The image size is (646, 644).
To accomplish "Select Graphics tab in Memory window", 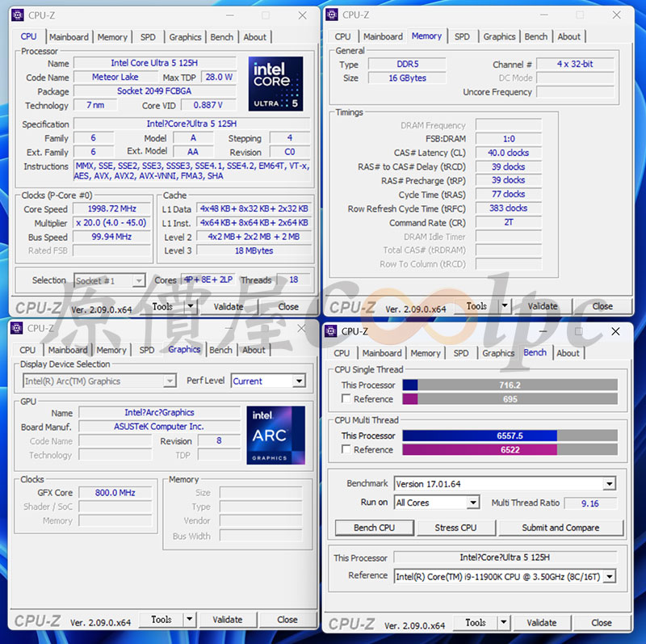I will [x=499, y=36].
